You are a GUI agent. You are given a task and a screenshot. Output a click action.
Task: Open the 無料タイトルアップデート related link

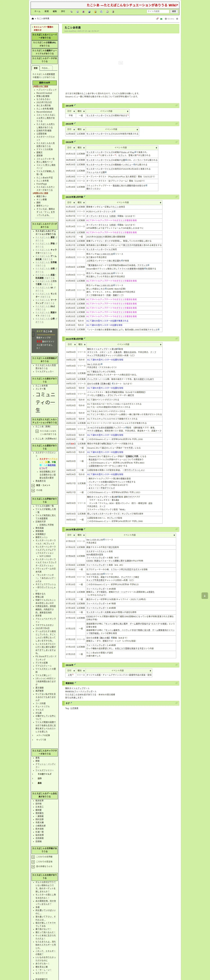(x=77, y=688)
